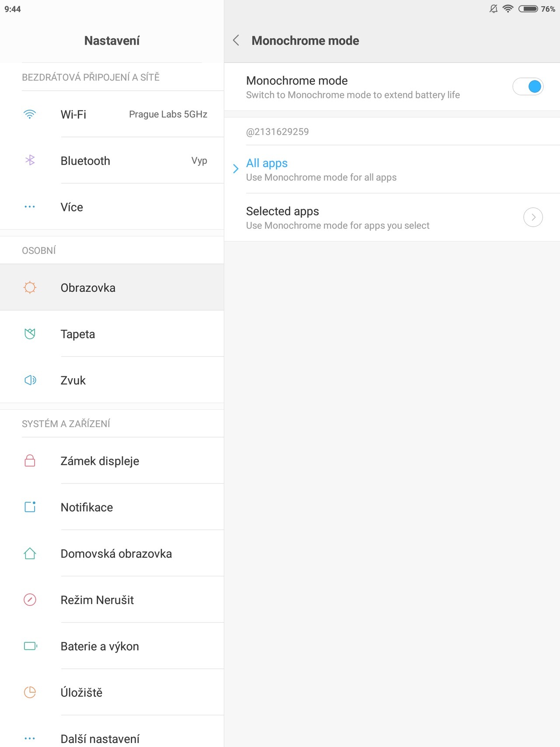
Task: Click the back arrow on Monochrome mode
Action: point(236,40)
